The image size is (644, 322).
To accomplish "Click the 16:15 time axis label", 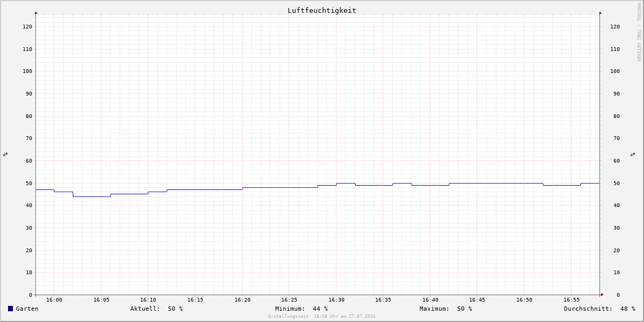I will coord(195,300).
